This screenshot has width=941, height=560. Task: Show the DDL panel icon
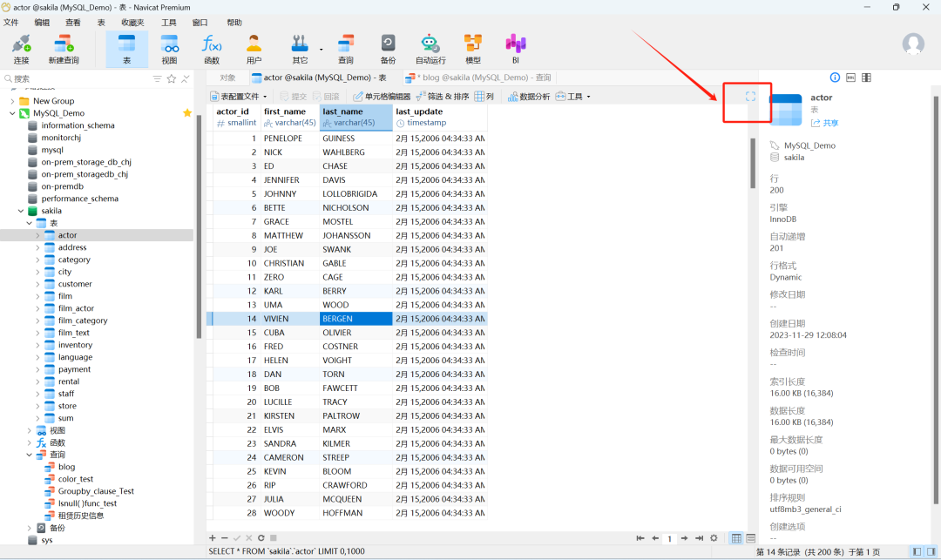[850, 78]
